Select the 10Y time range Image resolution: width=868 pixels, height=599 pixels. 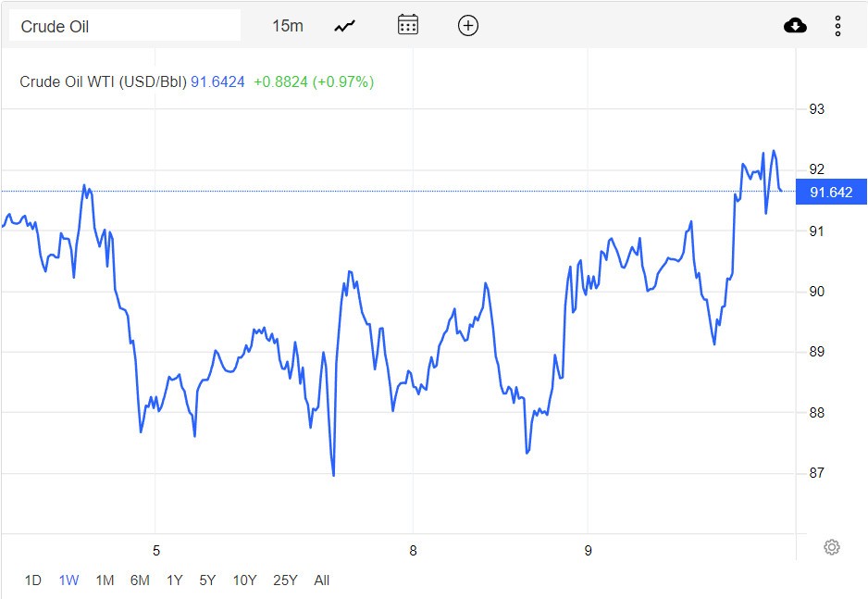click(244, 580)
